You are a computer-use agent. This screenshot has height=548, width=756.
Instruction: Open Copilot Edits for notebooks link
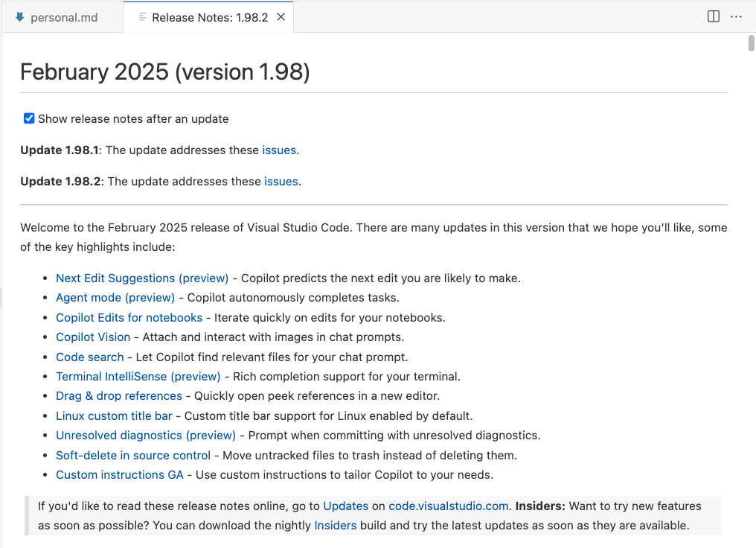129,318
